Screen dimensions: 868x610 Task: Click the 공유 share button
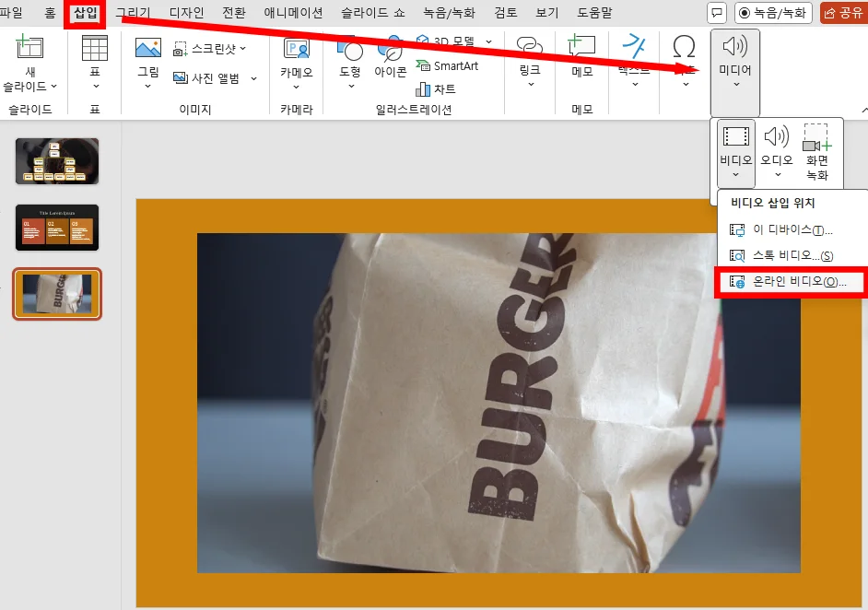[844, 13]
